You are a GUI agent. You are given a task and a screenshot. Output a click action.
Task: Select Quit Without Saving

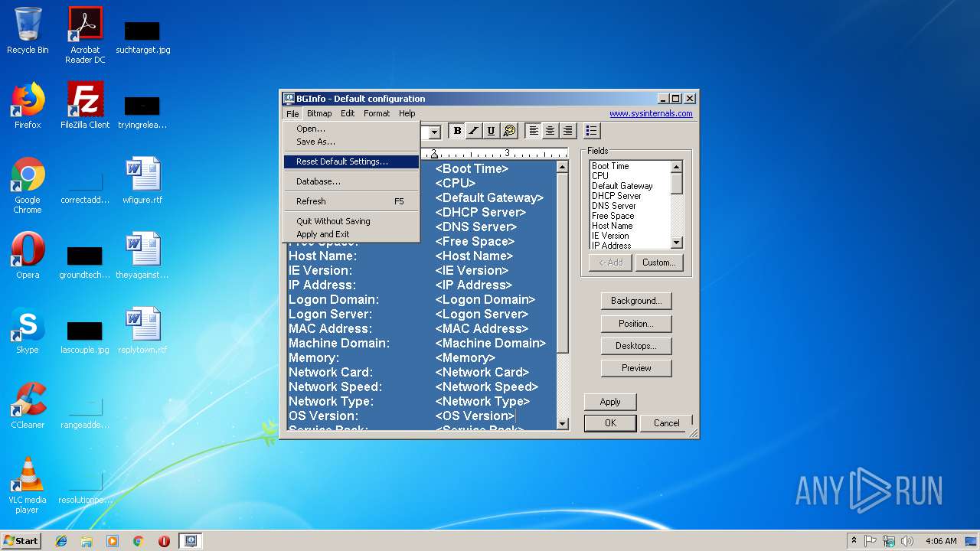pos(351,221)
